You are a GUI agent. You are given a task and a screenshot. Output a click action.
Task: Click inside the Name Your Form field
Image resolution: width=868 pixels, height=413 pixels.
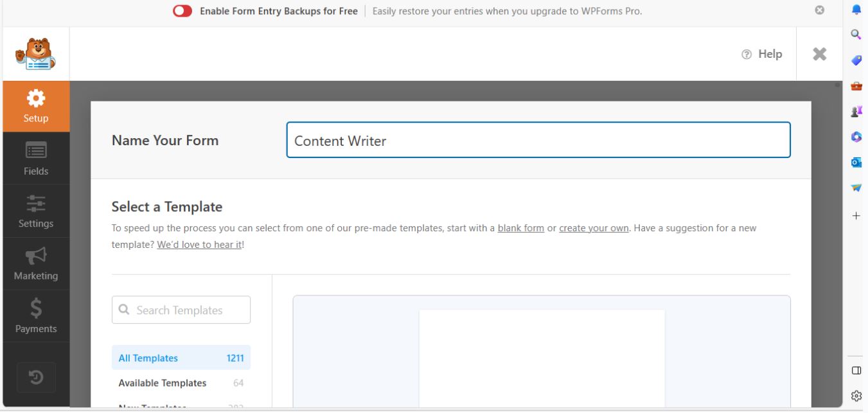pos(538,140)
